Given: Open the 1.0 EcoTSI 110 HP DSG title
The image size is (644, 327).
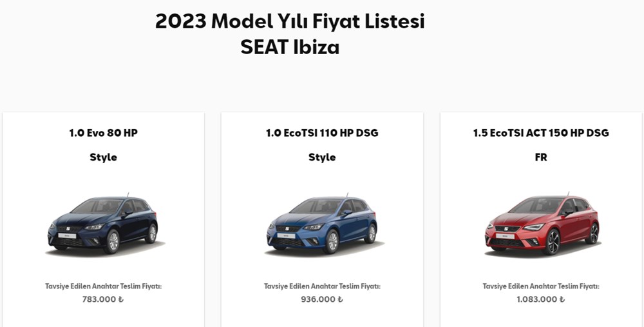Looking at the screenshot, I should [322, 133].
